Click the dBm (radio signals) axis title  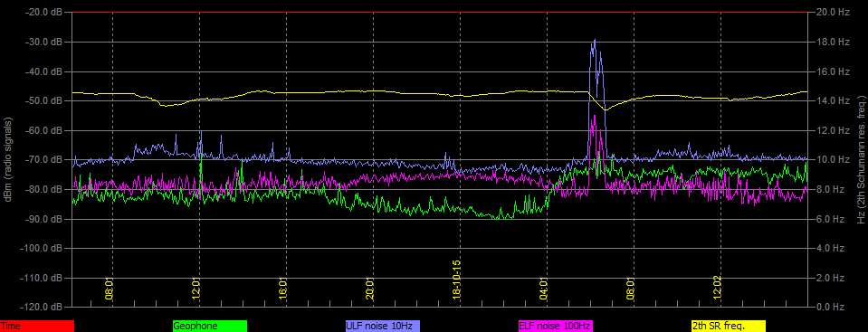click(x=8, y=160)
